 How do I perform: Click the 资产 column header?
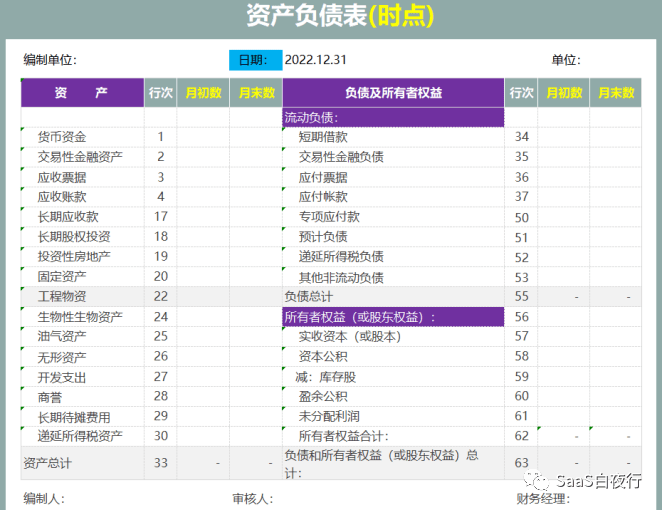click(x=82, y=93)
